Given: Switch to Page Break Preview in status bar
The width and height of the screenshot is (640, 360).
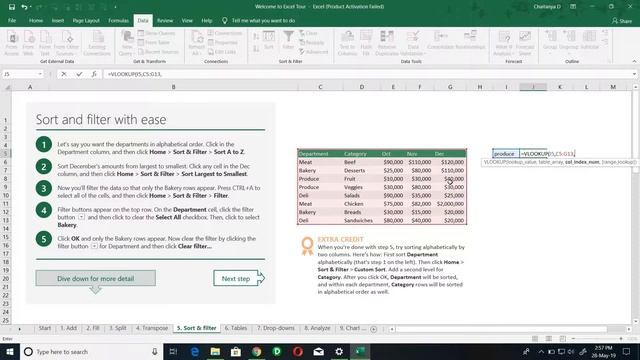Looking at the screenshot, I should (x=562, y=339).
